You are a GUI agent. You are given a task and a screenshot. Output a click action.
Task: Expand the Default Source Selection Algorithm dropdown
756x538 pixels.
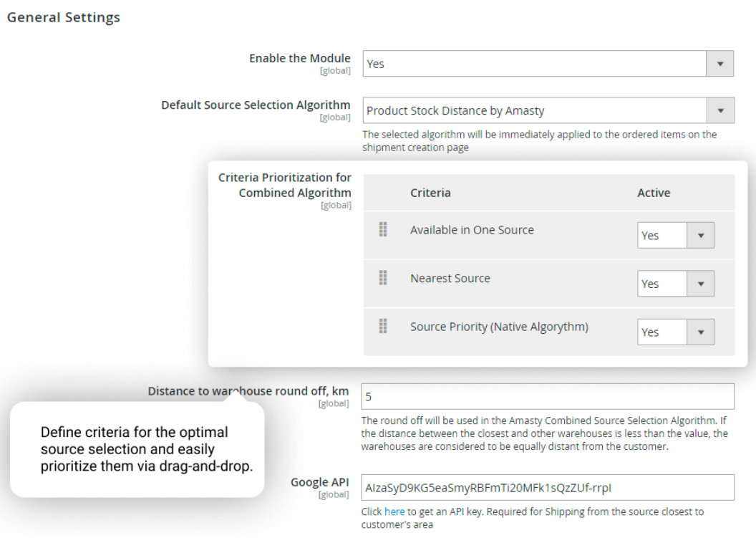pyautogui.click(x=548, y=111)
